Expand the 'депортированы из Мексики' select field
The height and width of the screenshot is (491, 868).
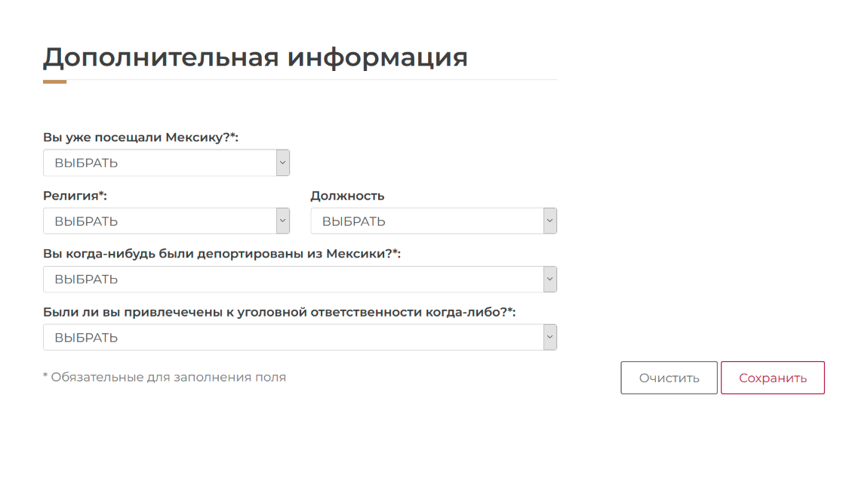pyautogui.click(x=294, y=279)
